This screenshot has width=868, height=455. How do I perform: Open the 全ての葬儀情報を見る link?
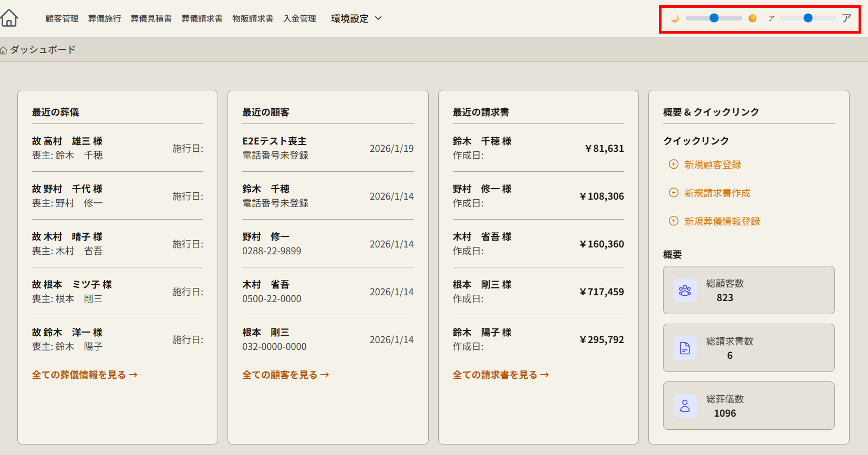pyautogui.click(x=85, y=375)
